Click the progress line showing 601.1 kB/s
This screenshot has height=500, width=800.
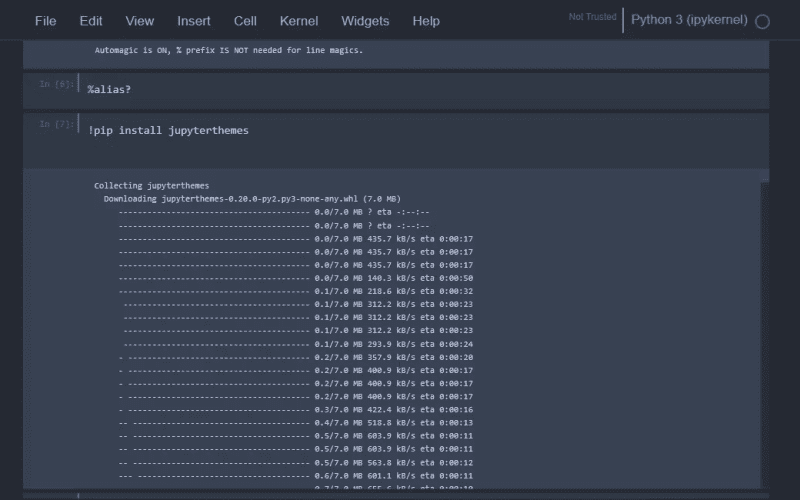click(296, 476)
